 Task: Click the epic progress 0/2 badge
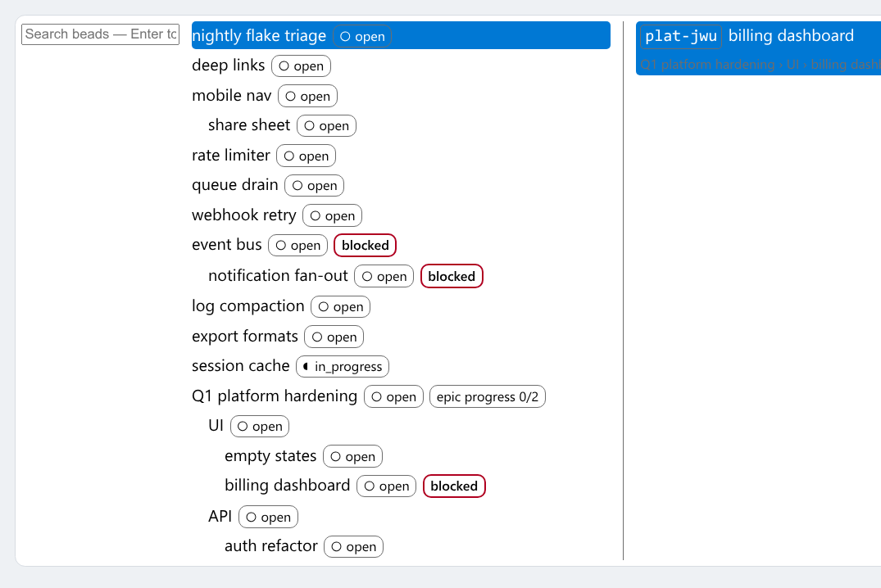(x=487, y=397)
